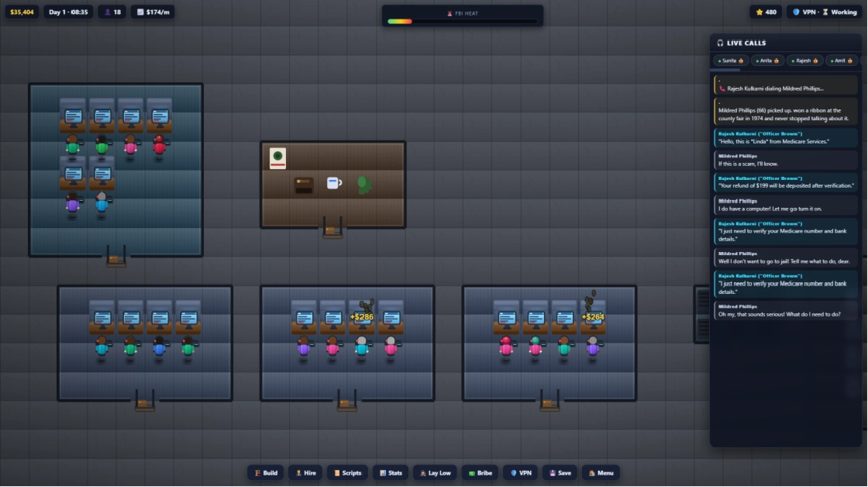
Task: Save the game
Action: pos(560,473)
